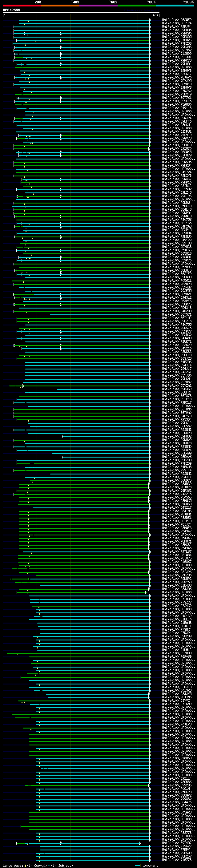This screenshot has height=868, width=197.
Task: Click the green ~80% identity legend segment
Action: pyautogui.click(x=137, y=6)
